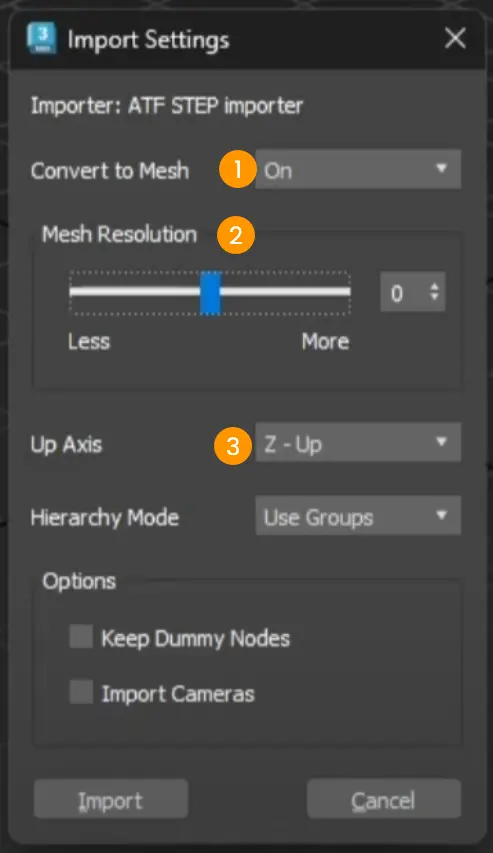Image resolution: width=493 pixels, height=853 pixels.
Task: Enable the Keep Dummy Nodes checkbox
Action: pos(81,636)
